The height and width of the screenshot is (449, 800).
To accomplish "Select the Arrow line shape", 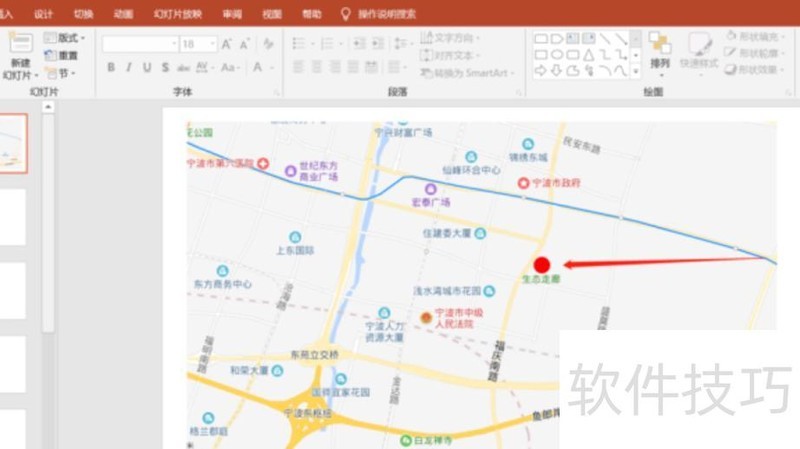I will [x=621, y=39].
